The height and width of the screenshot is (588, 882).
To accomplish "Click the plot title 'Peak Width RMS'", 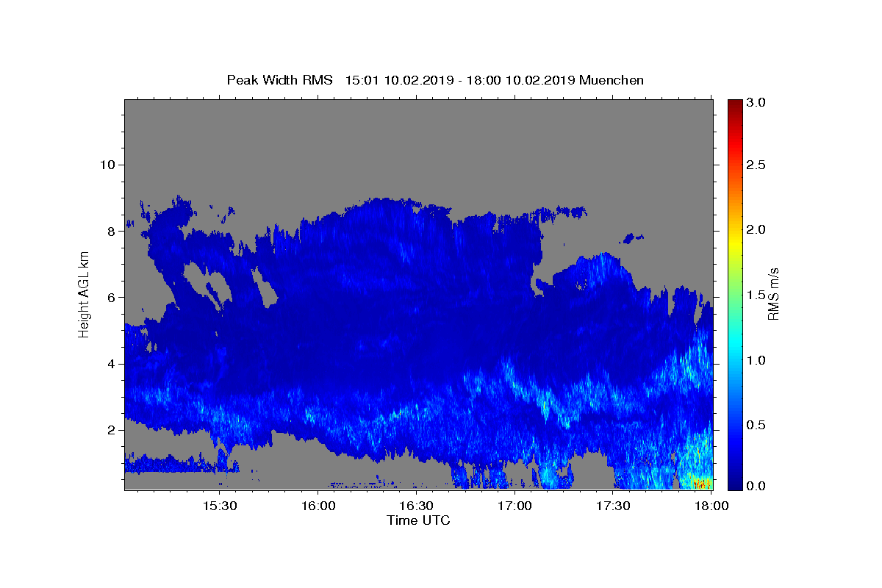I will (279, 80).
